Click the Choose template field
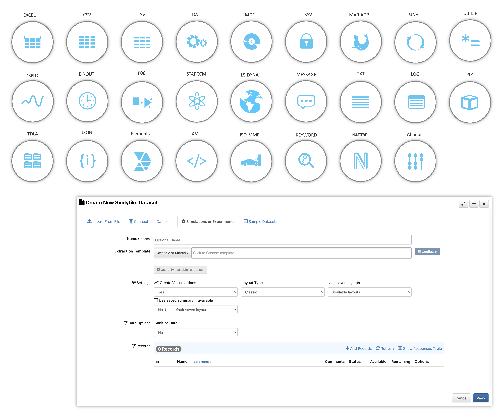 click(x=301, y=253)
